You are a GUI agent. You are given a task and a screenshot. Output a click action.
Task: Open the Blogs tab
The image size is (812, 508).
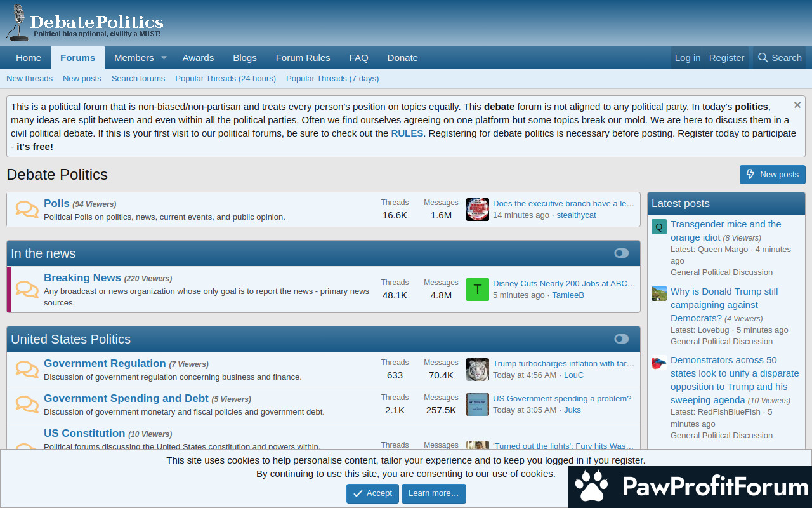click(245, 58)
